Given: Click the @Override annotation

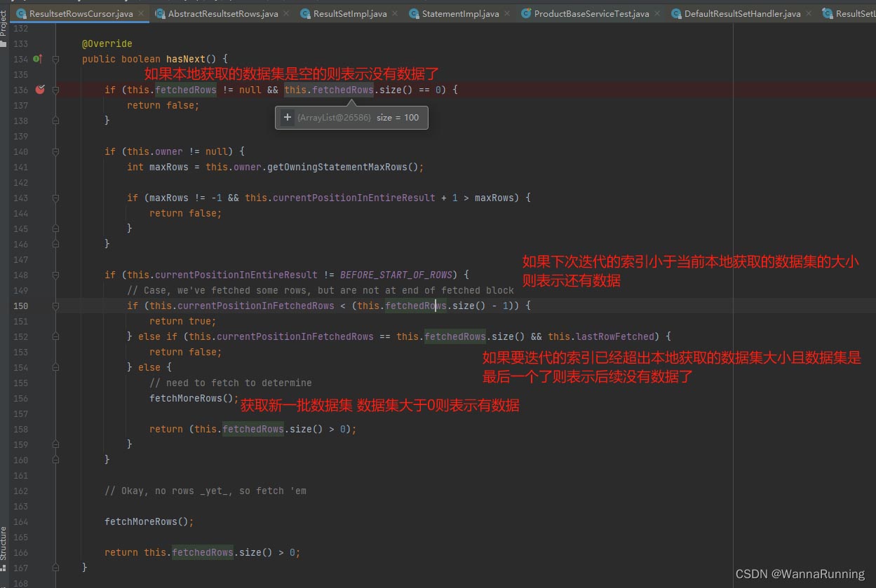Looking at the screenshot, I should tap(107, 43).
